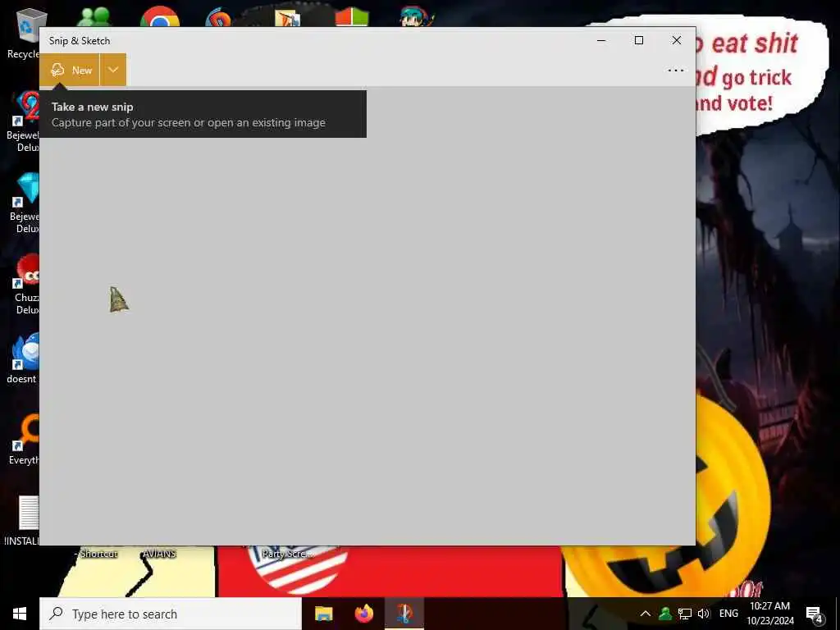This screenshot has height=630, width=840.
Task: Select Snip & Sketch taskbar icon
Action: (404, 614)
